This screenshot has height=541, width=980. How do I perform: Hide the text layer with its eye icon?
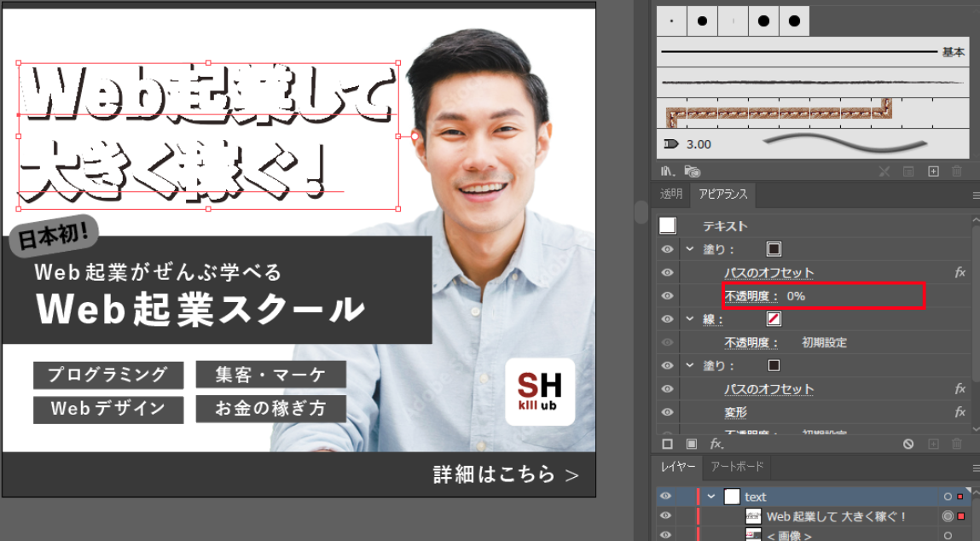665,496
